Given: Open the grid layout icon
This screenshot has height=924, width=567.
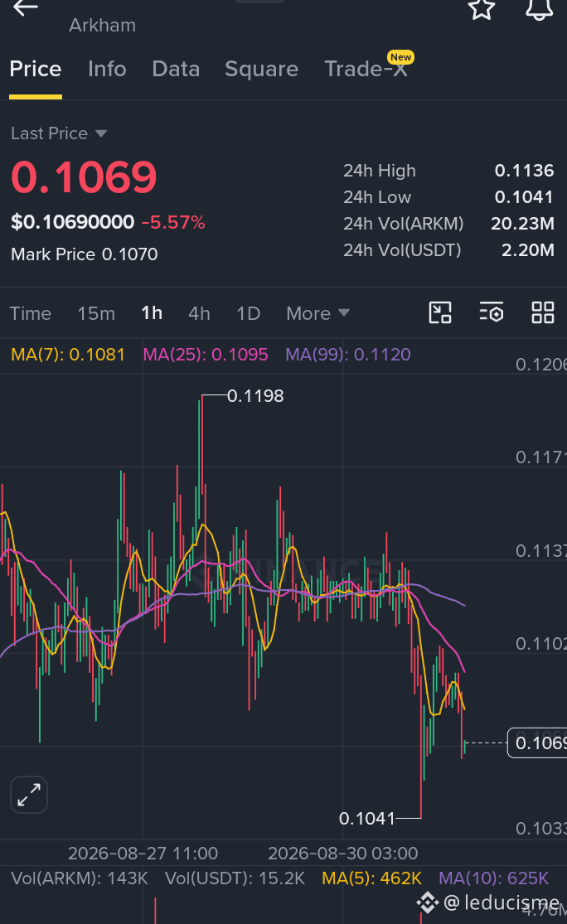Looking at the screenshot, I should [x=543, y=313].
